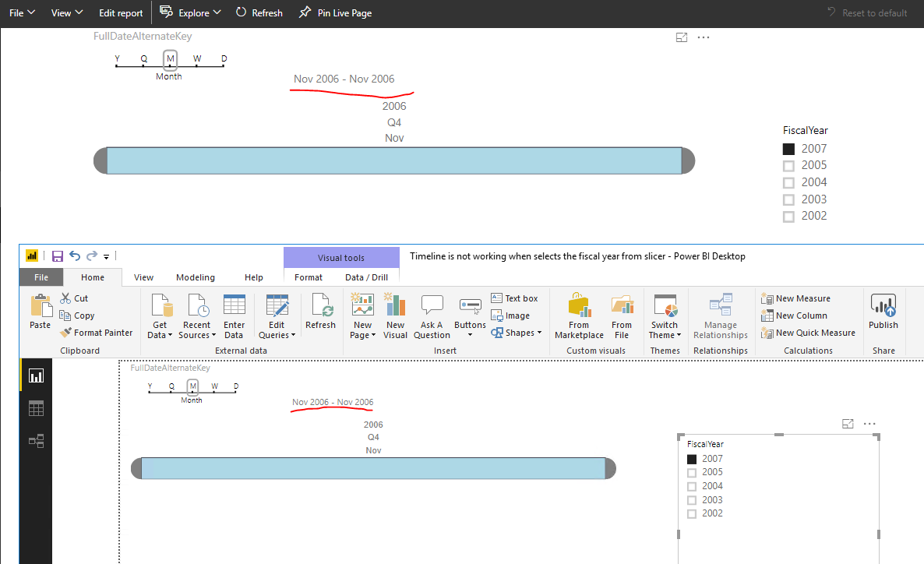Viewport: 924px width, 564px height.
Task: Create a New Measure
Action: (796, 298)
